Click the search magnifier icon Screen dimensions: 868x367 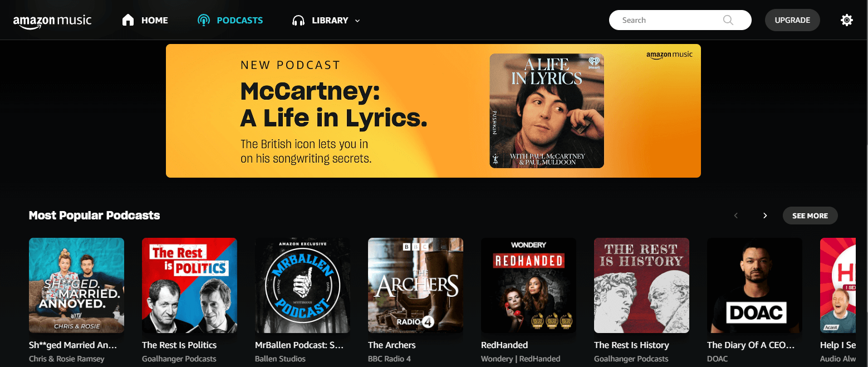[x=728, y=20]
